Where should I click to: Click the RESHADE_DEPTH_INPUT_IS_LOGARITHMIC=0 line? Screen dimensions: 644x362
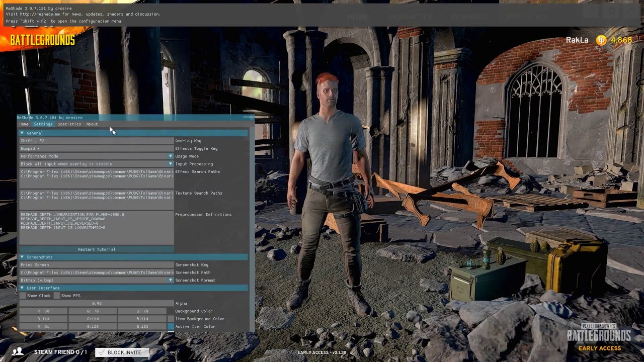tap(63, 228)
